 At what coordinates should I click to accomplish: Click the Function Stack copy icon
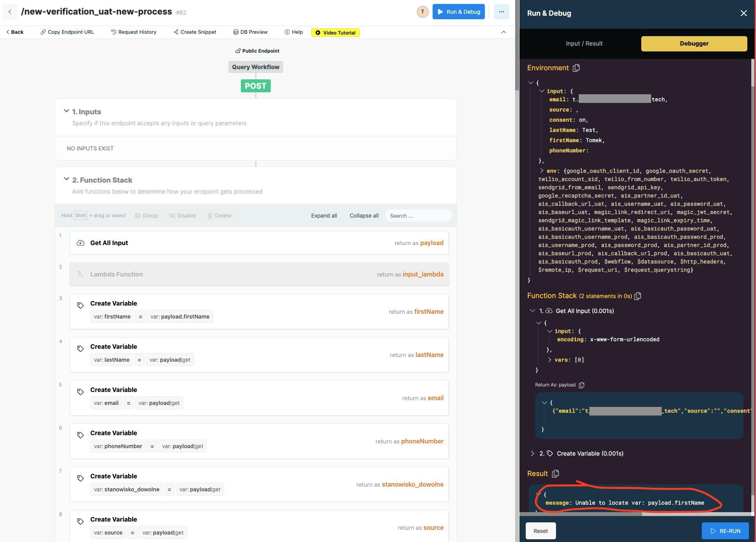coord(638,296)
